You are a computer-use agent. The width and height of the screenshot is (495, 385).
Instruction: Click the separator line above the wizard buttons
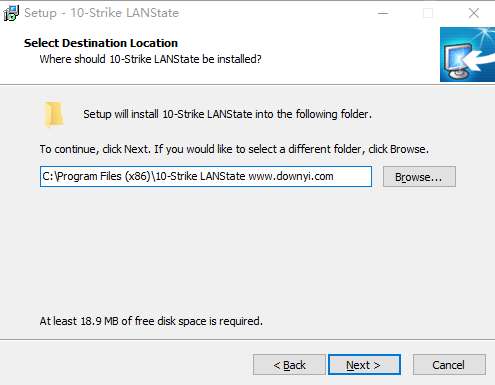click(x=247, y=340)
